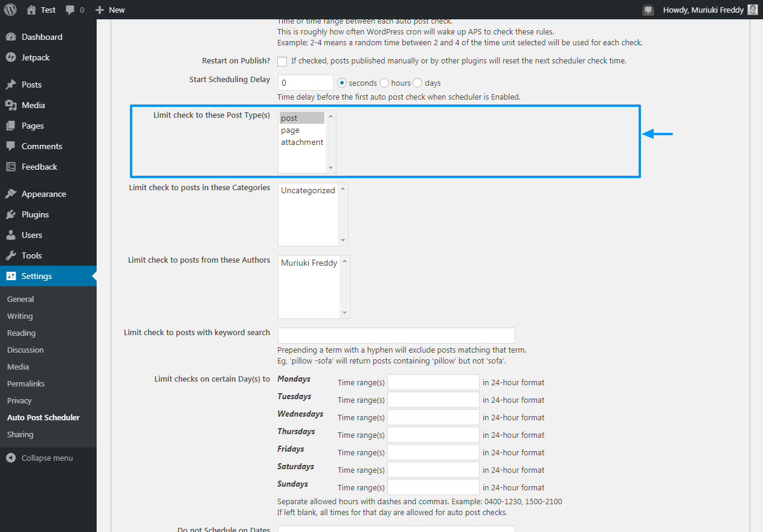
Task: Click the plus New content icon
Action: click(100, 10)
